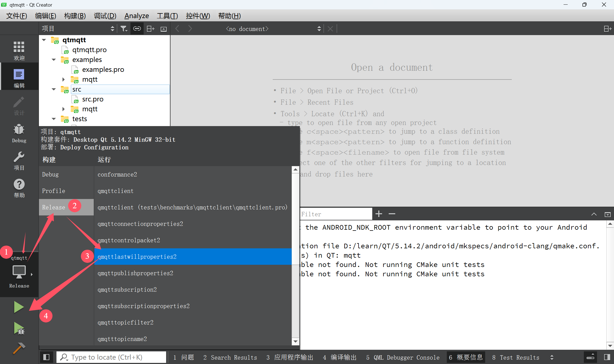Open the 文件(F) menu
The image size is (614, 364).
click(x=16, y=16)
